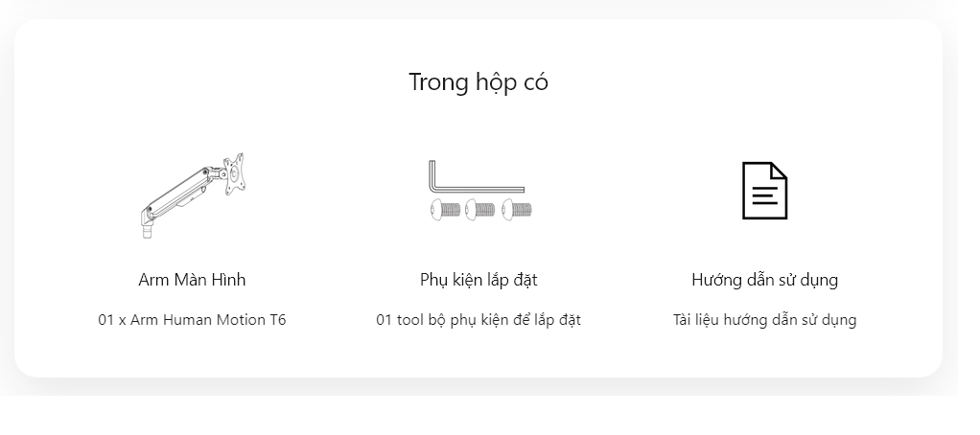Select the VESA mounting plate on the arm drawing

234,174
